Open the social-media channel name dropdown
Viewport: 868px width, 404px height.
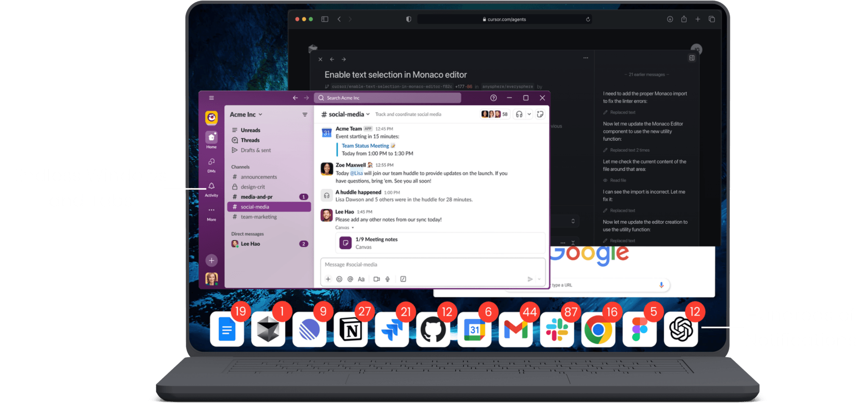point(346,114)
